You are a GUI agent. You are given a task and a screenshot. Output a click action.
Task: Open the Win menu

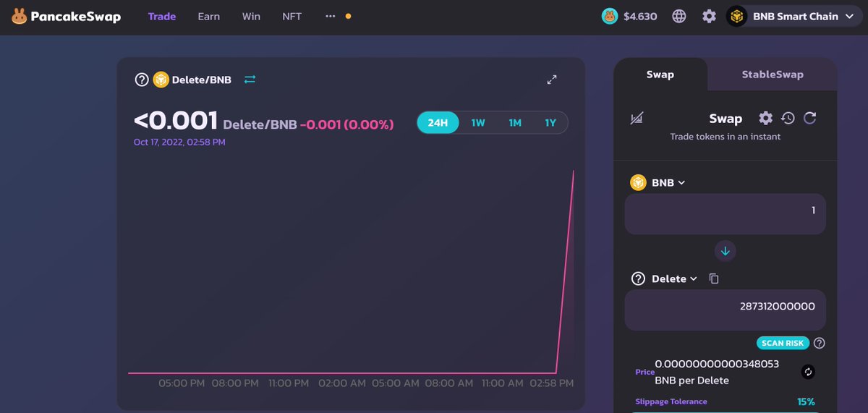pos(251,16)
